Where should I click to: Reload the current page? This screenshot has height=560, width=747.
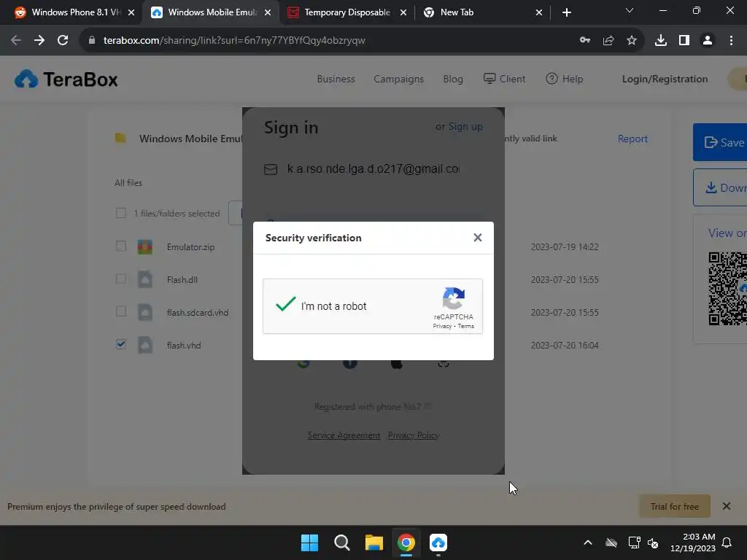[63, 41]
